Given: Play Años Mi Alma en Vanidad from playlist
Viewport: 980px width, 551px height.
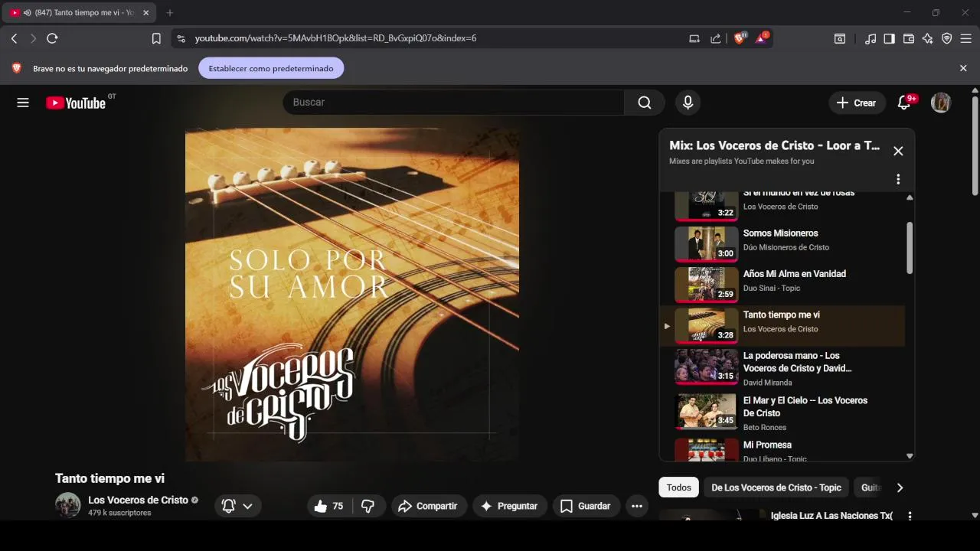Looking at the screenshot, I should click(x=782, y=284).
